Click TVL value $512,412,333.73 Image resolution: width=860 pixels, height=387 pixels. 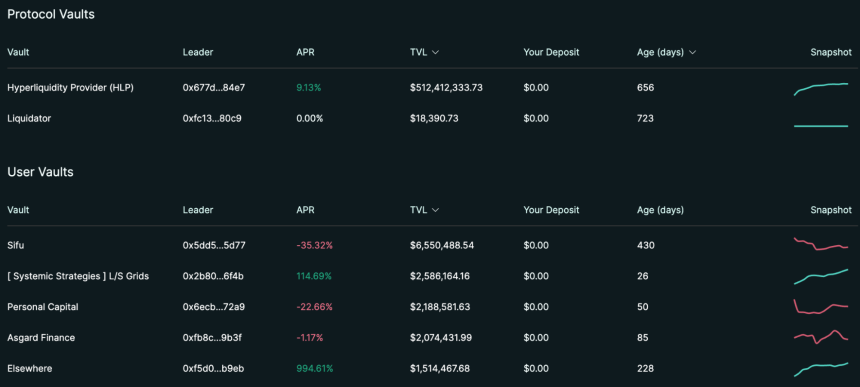pyautogui.click(x=446, y=88)
